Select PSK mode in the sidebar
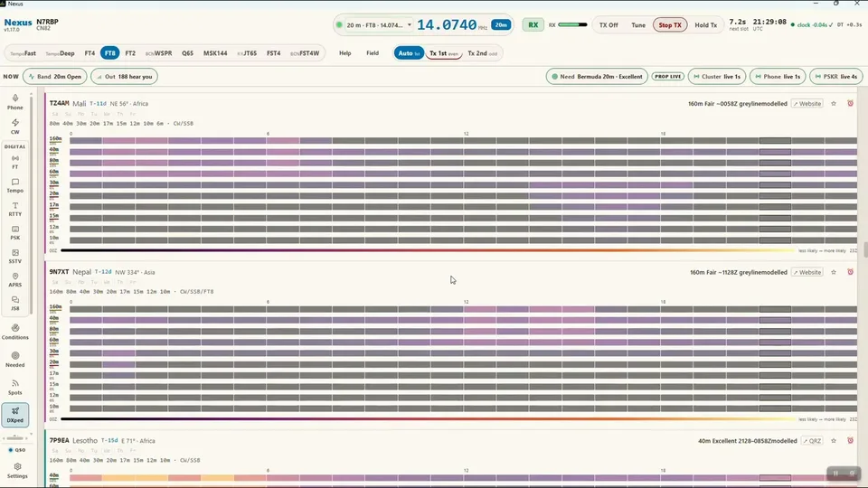868x488 pixels. tap(15, 233)
